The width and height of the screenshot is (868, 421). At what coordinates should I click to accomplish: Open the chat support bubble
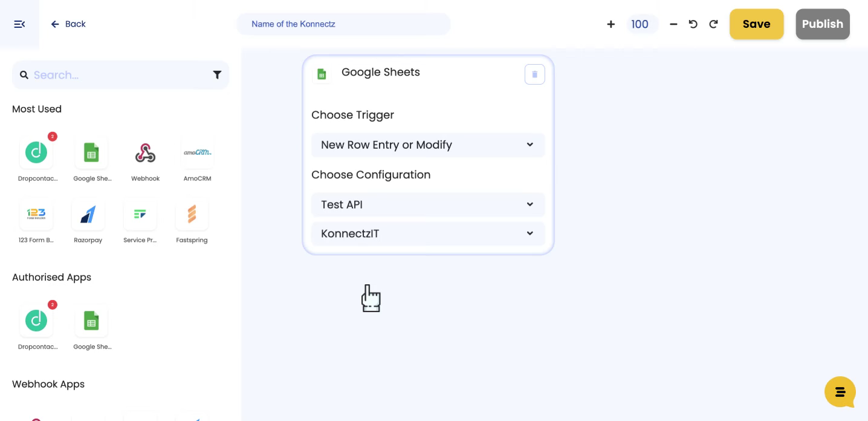click(840, 392)
